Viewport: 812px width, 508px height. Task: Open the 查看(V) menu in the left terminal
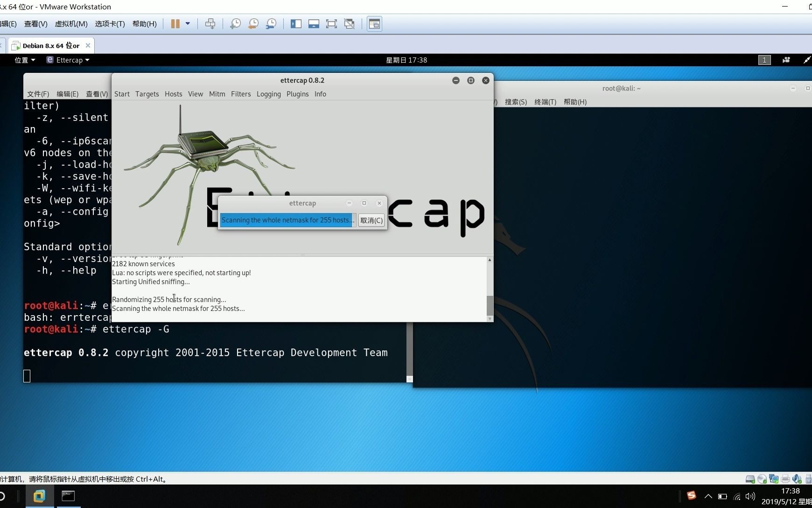[97, 94]
